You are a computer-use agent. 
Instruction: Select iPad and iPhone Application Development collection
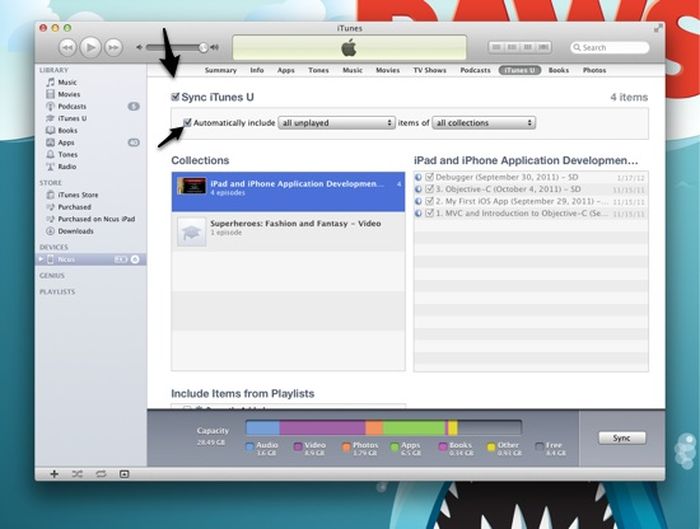tap(288, 192)
